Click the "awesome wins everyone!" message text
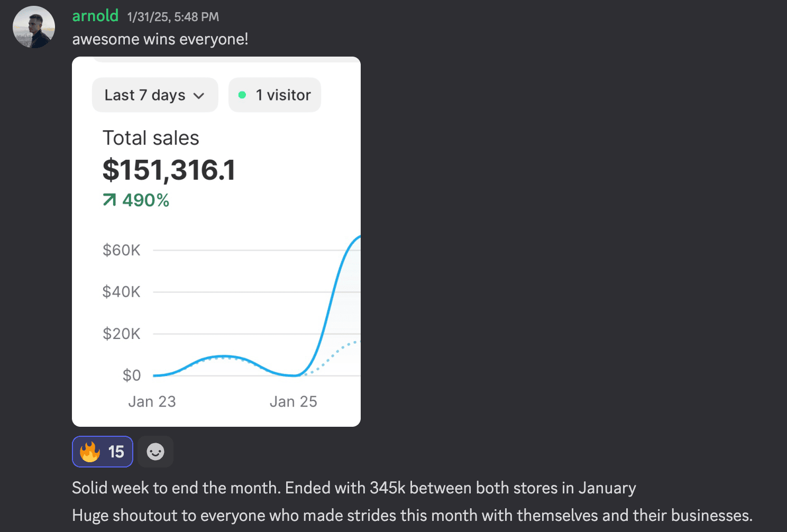 coord(160,39)
